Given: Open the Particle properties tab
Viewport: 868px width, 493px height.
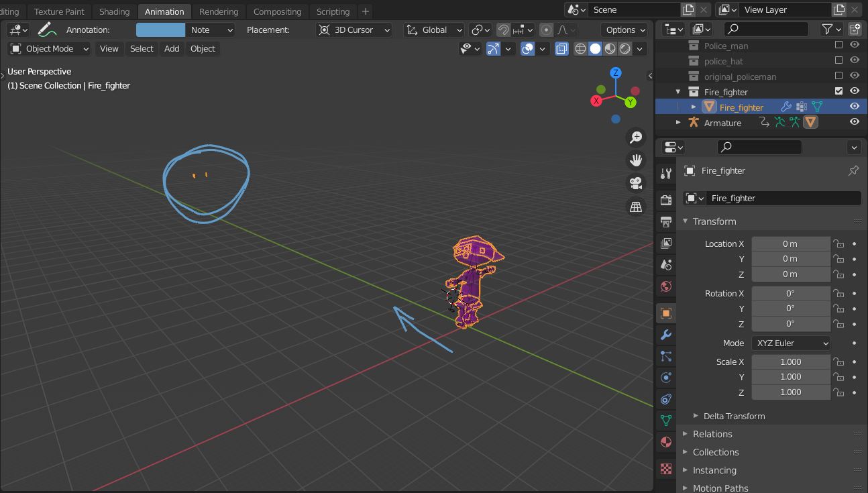Looking at the screenshot, I should [666, 356].
